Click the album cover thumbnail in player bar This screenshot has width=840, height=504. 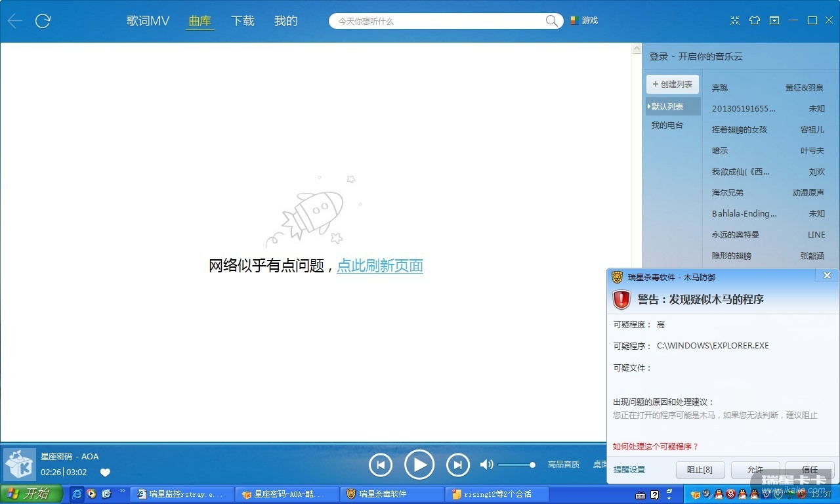(x=19, y=465)
